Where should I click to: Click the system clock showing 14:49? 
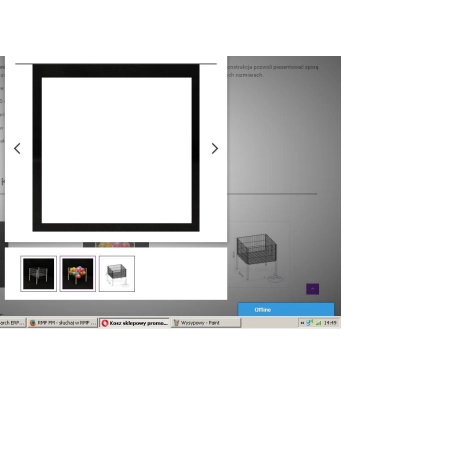[330, 323]
